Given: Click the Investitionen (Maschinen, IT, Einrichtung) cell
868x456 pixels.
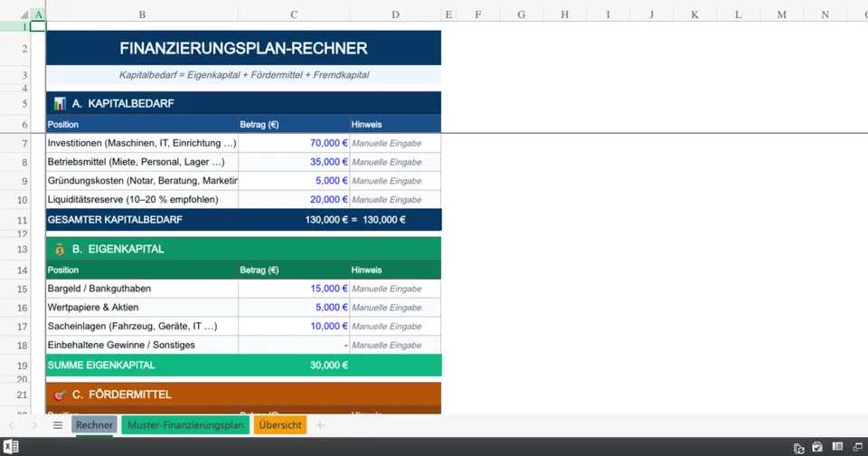Looking at the screenshot, I should (x=142, y=143).
